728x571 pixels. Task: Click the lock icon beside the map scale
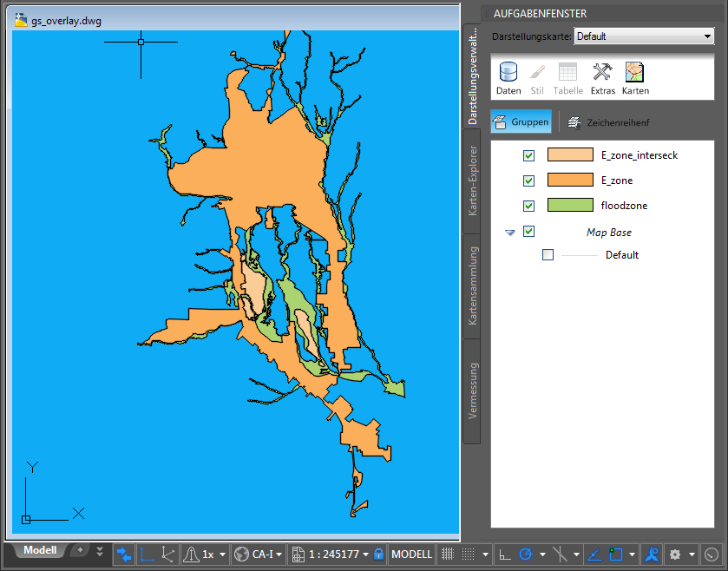click(x=378, y=554)
